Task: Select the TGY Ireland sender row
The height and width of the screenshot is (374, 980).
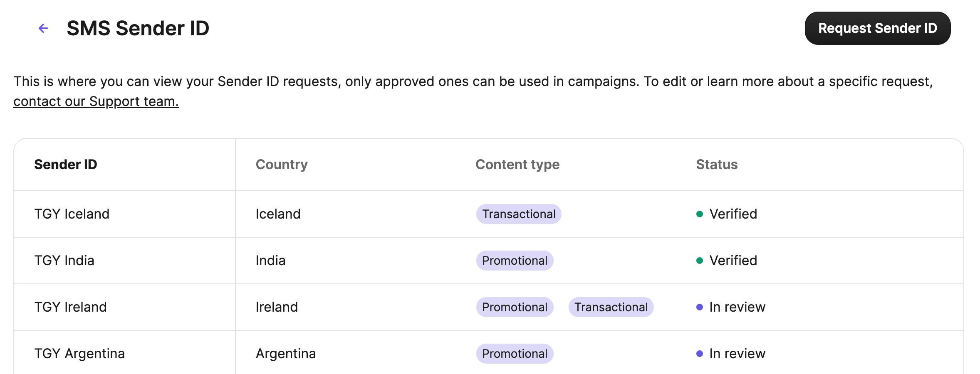Action: [x=71, y=307]
